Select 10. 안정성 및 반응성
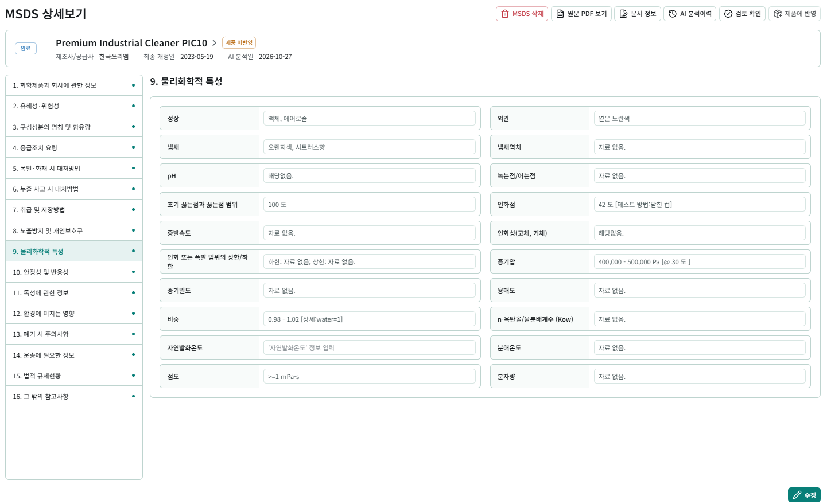This screenshot has height=504, width=823. [x=74, y=272]
